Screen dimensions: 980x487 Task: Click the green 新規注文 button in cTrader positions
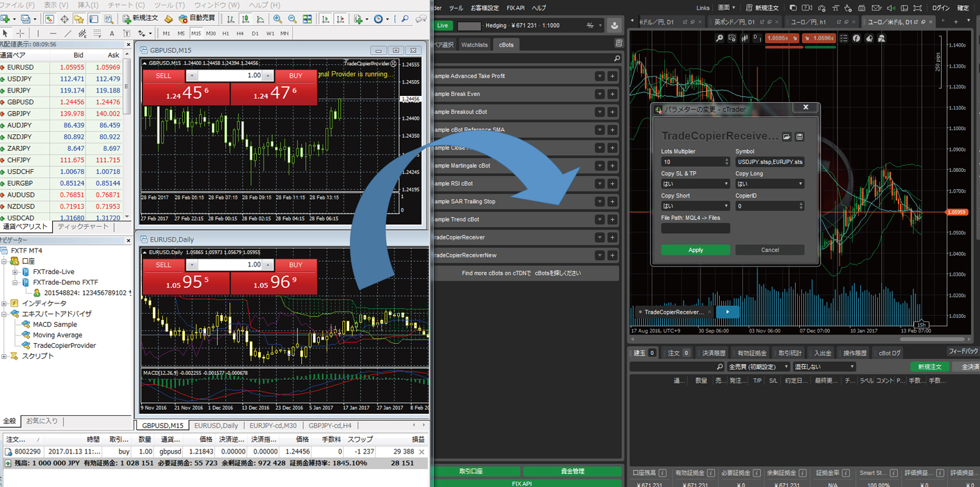coord(929,367)
